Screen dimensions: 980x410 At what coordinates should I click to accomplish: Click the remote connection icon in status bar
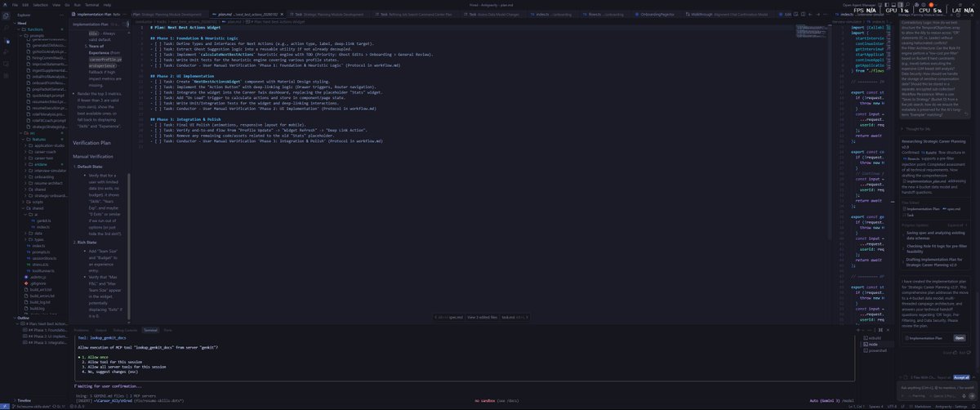pyautogui.click(x=4, y=406)
